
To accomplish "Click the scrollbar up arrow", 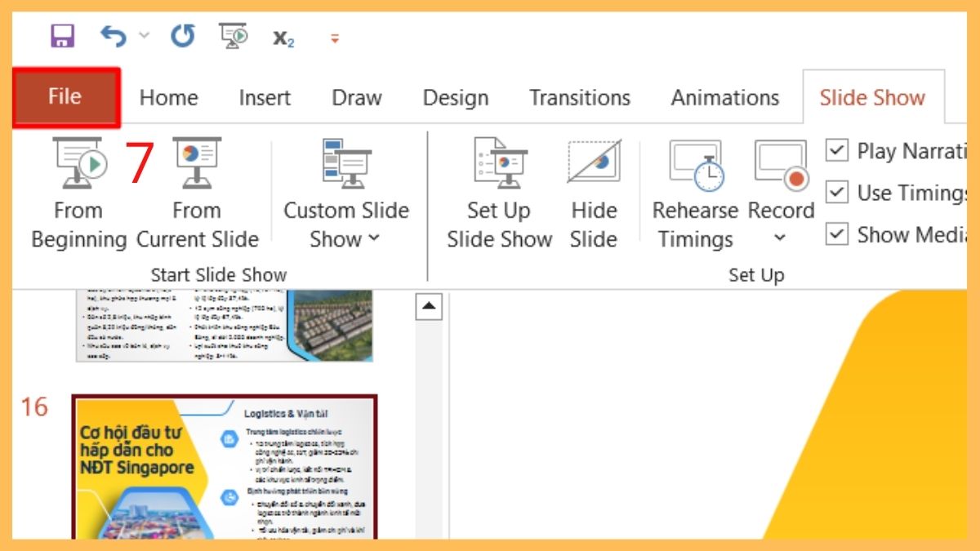I will pos(428,306).
